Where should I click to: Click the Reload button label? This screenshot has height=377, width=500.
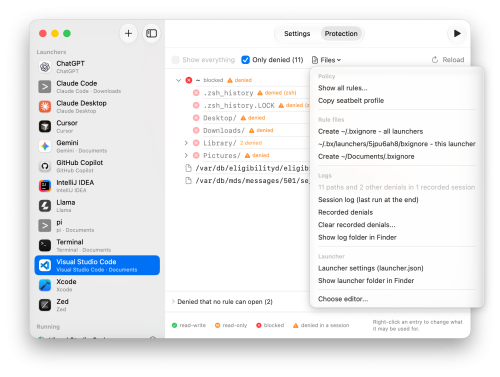453,60
